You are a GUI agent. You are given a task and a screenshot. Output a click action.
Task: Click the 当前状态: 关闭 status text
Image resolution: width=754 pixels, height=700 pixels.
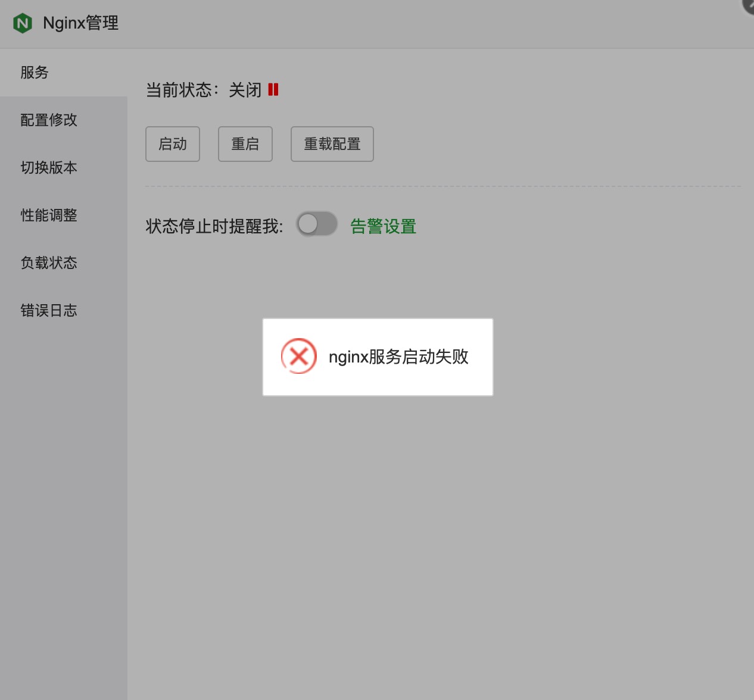point(204,90)
